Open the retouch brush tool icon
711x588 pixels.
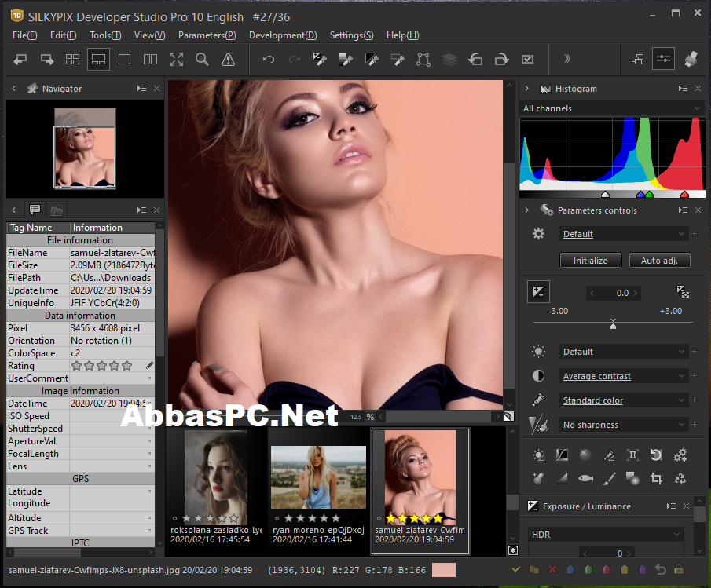click(609, 478)
